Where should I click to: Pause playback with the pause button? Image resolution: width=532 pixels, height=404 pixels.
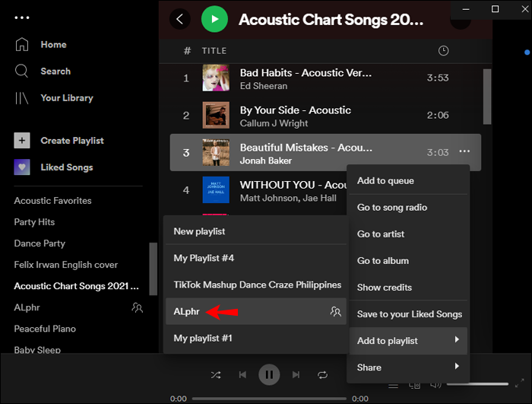tap(269, 374)
